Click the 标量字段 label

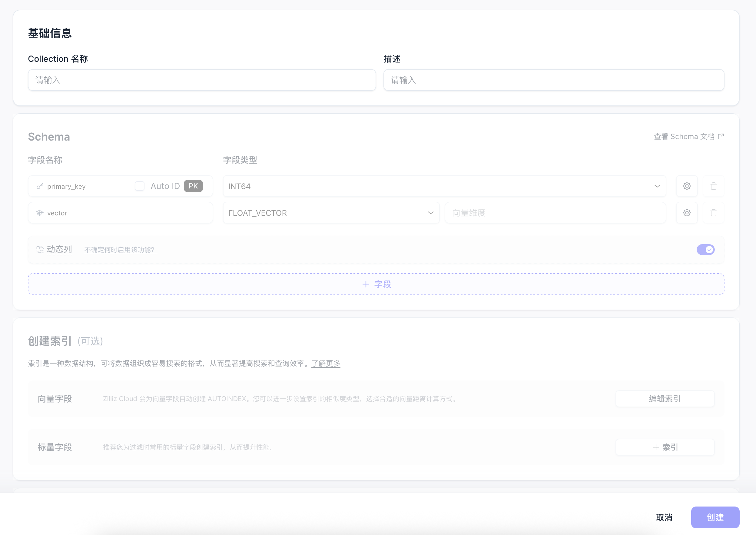(x=55, y=447)
